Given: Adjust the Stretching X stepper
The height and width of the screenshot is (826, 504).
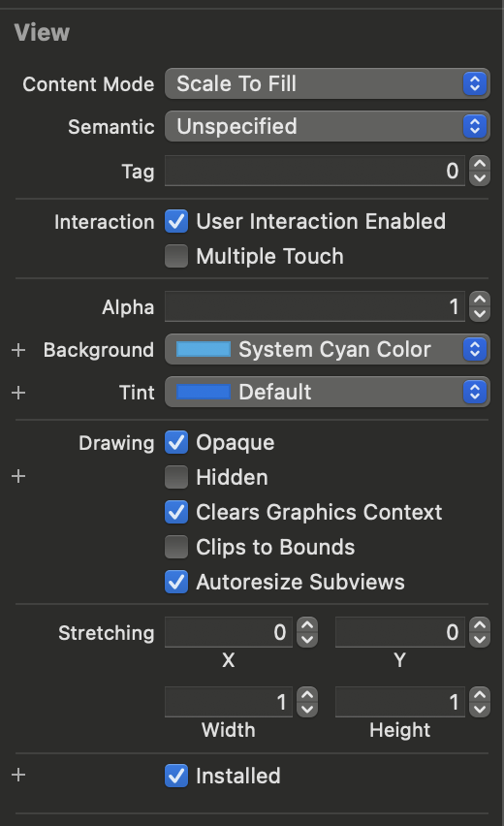Looking at the screenshot, I should tap(307, 632).
